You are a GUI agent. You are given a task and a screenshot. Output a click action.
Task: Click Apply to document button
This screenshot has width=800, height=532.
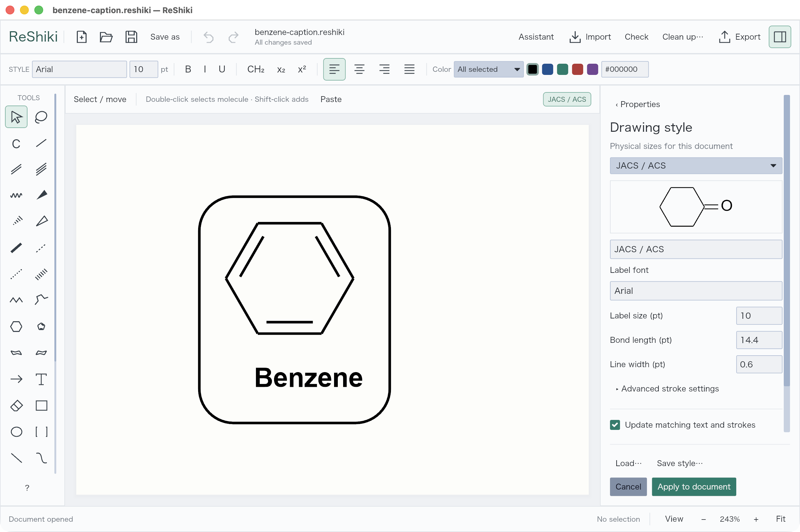tap(694, 486)
